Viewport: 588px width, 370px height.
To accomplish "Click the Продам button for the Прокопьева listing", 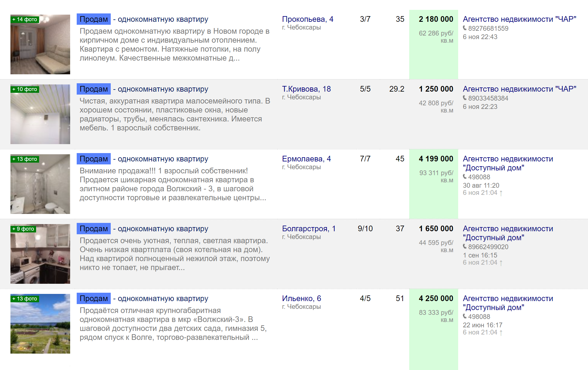I will pyautogui.click(x=94, y=19).
